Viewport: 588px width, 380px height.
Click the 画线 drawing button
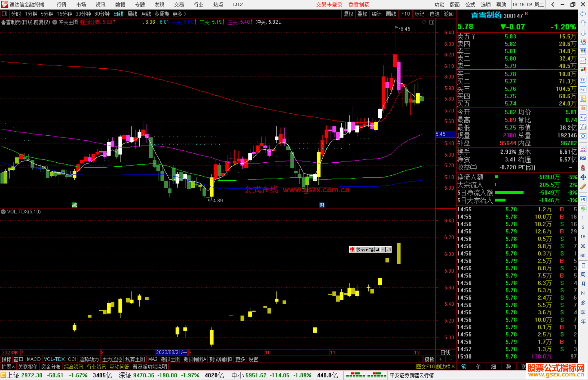tap(391, 14)
